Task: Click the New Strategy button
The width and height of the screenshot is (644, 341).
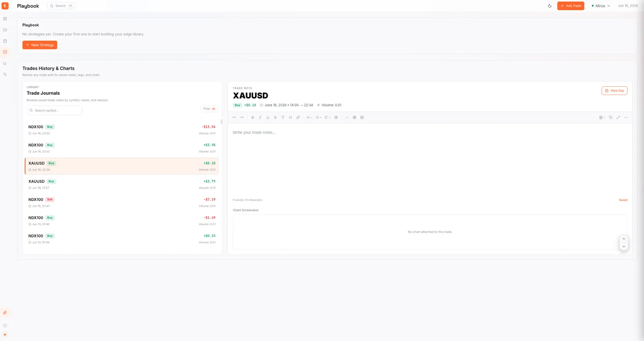Action: (40, 45)
